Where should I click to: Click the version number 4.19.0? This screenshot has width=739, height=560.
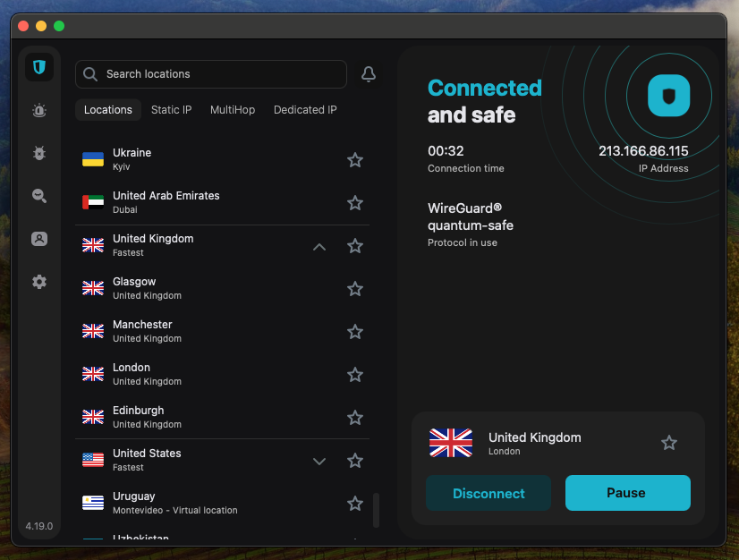[39, 526]
